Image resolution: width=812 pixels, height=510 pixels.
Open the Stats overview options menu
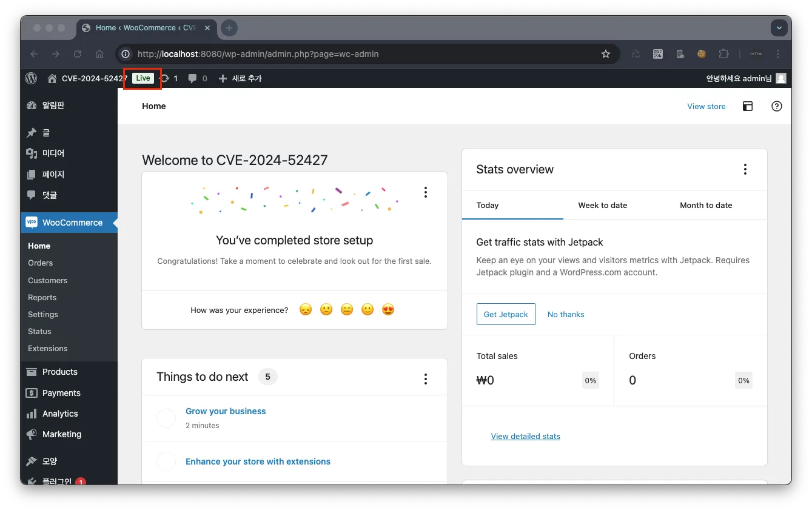pos(745,169)
